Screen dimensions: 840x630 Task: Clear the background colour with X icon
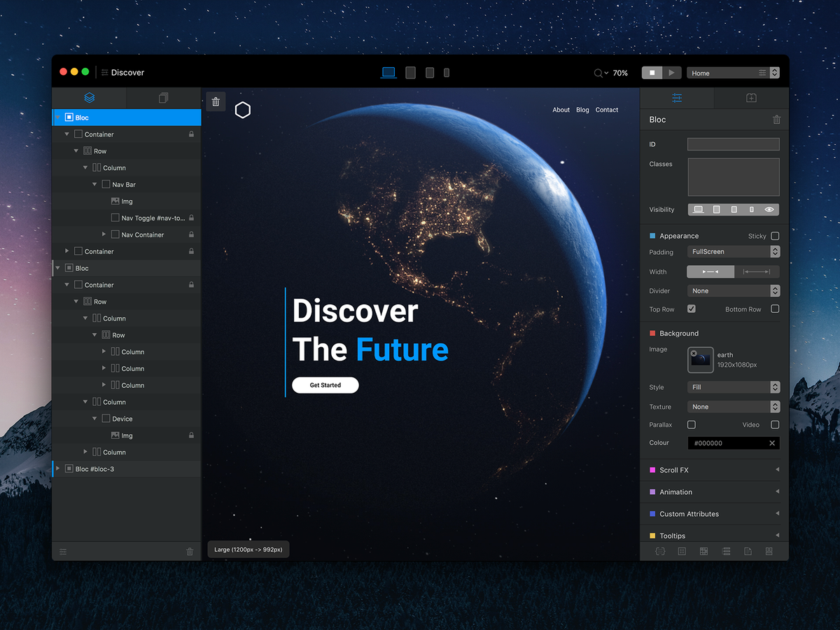pos(772,443)
